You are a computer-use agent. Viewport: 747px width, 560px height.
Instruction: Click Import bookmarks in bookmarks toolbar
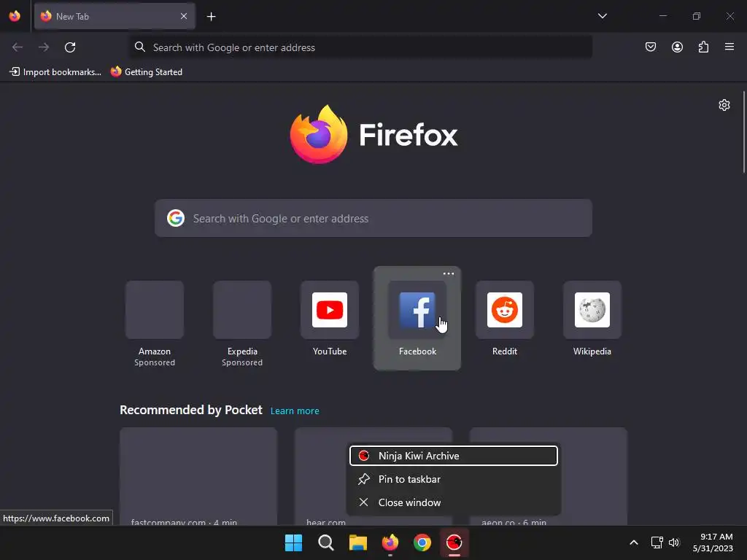click(x=55, y=72)
